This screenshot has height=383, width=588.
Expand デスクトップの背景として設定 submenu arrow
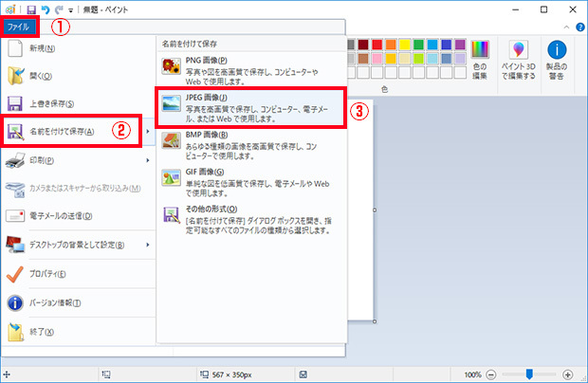point(148,246)
